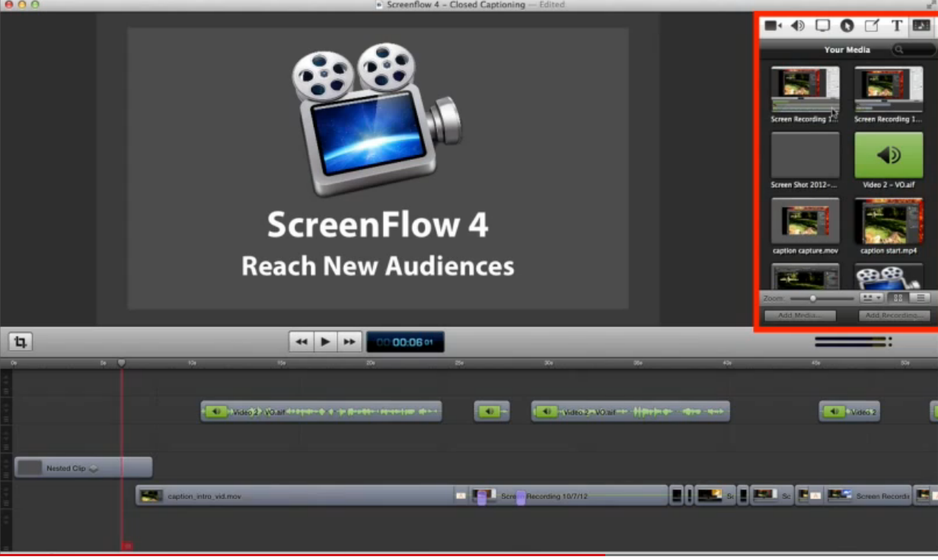
Task: Click speaker icon on third VO.aif clip
Action: pyautogui.click(x=546, y=412)
